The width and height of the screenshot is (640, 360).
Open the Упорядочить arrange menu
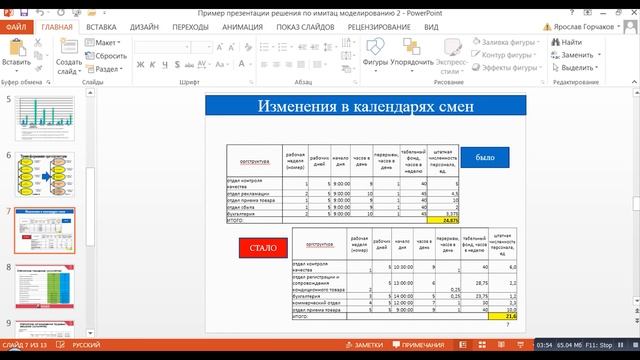pyautogui.click(x=411, y=55)
